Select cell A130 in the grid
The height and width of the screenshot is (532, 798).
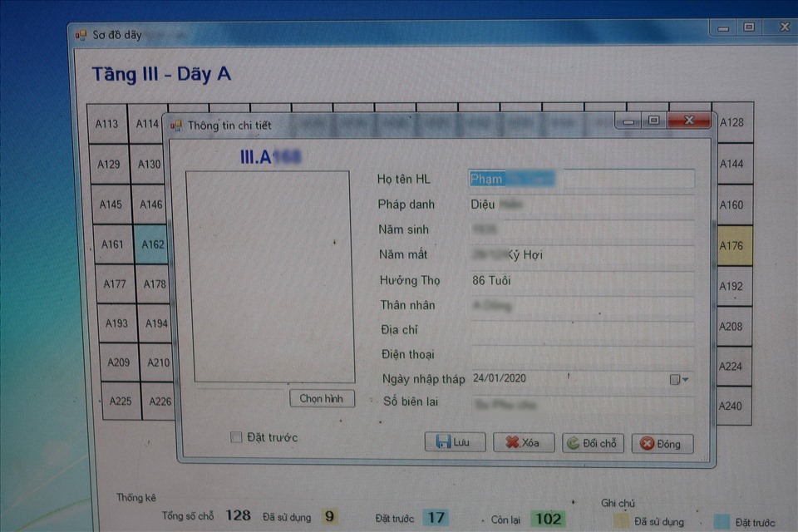click(148, 164)
